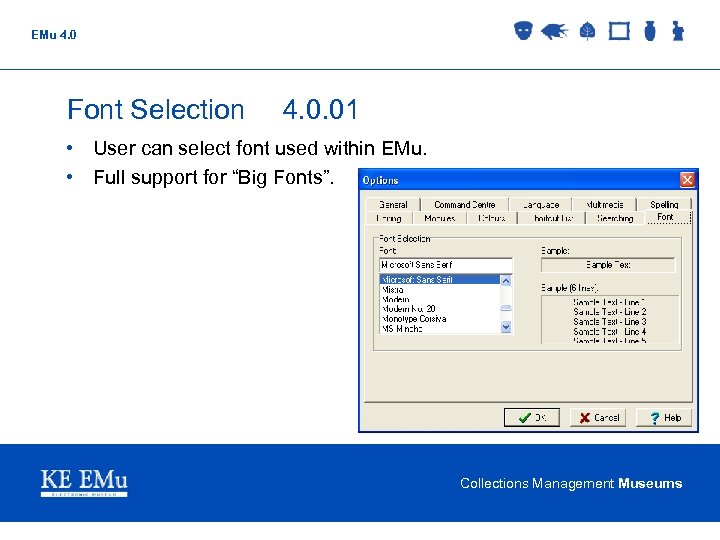Select Monotype Corsiva font

click(439, 319)
